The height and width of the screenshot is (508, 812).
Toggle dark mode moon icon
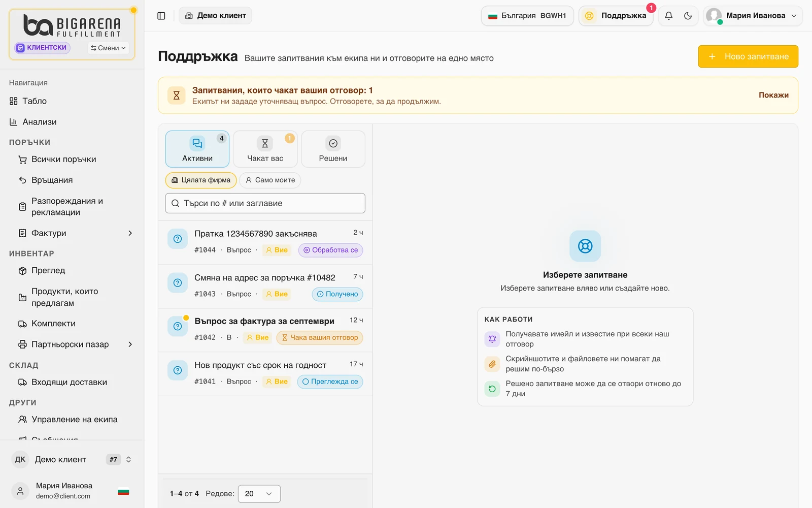(x=688, y=16)
